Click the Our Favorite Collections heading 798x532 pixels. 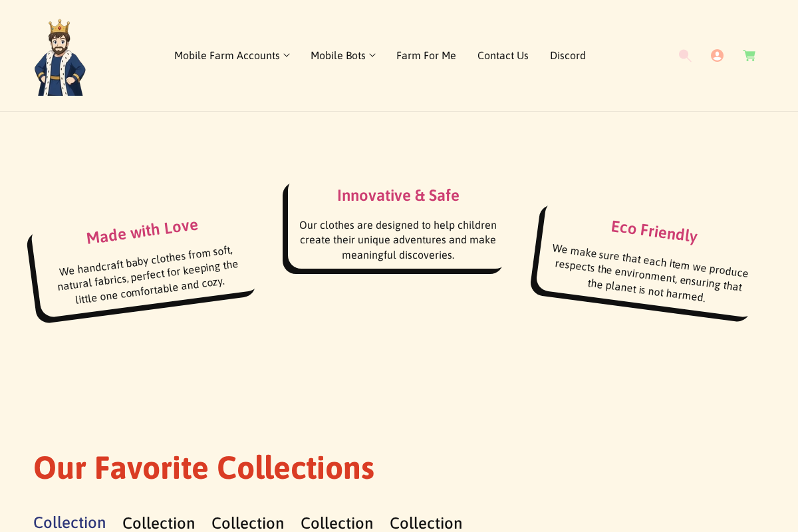tap(204, 468)
